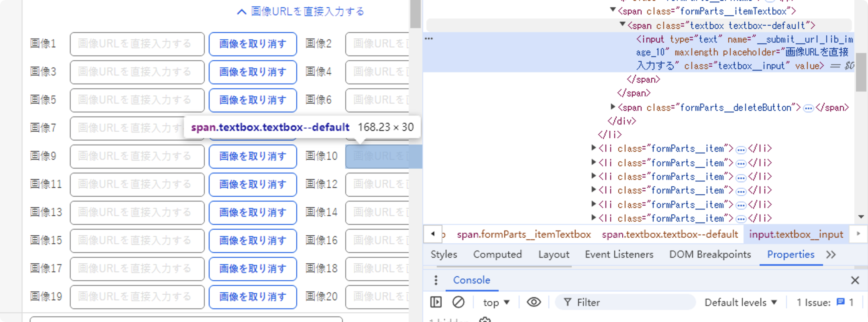
Task: Cancel image 画像5 with its 画像を取り消す button
Action: coord(253,100)
